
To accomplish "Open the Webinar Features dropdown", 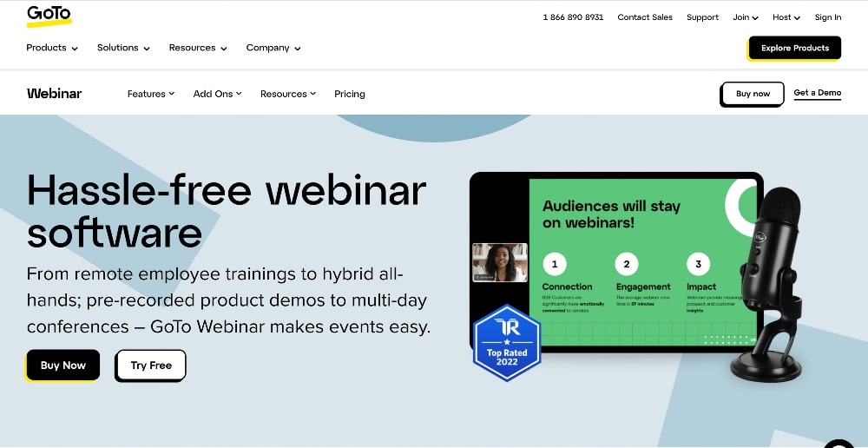I will 150,94.
